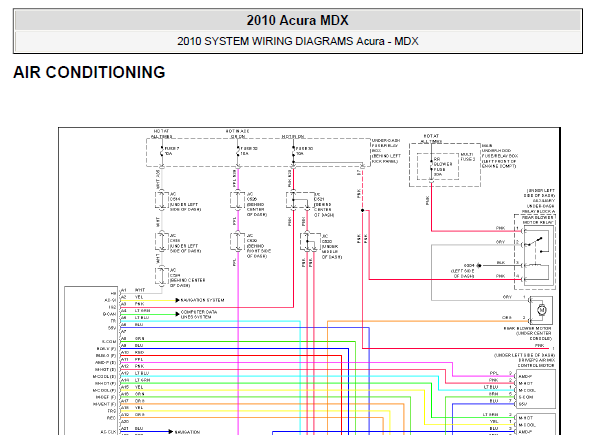Click pin 'A2 YEL' on the control unit
599x435 pixels.
point(132,297)
